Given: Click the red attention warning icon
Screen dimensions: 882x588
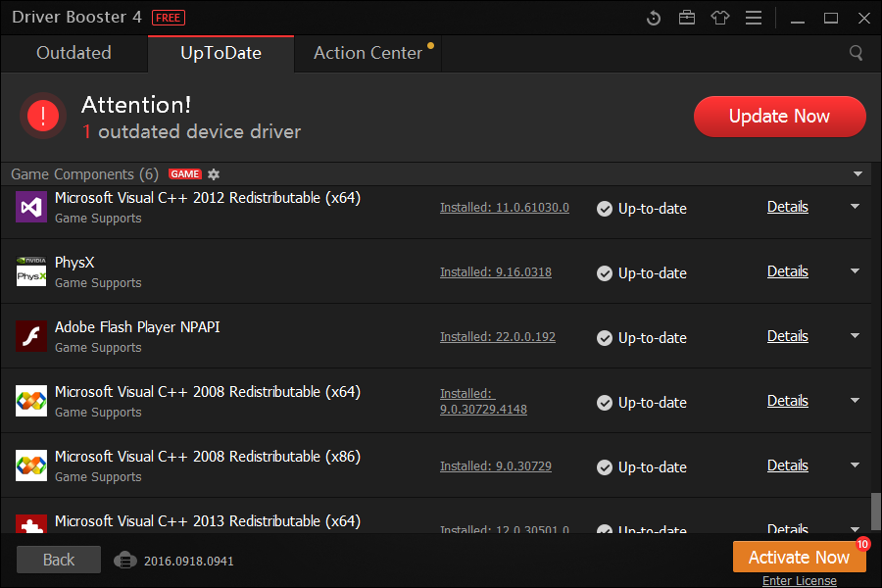Looking at the screenshot, I should tap(43, 116).
